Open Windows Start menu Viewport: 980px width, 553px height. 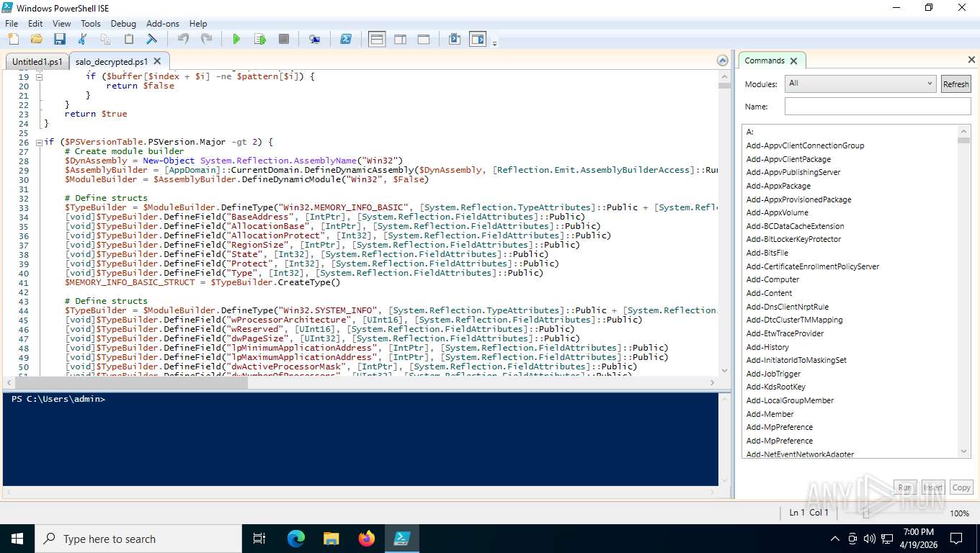(17, 539)
